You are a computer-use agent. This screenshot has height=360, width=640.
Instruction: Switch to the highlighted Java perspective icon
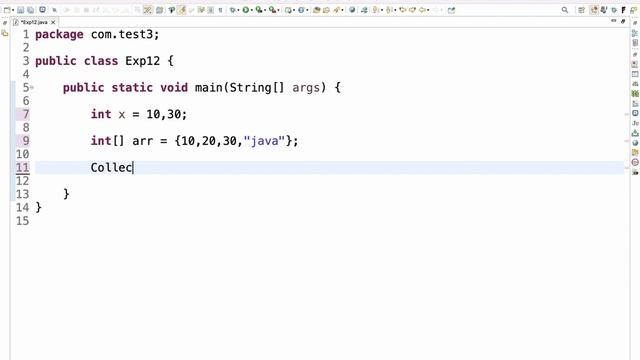(594, 10)
